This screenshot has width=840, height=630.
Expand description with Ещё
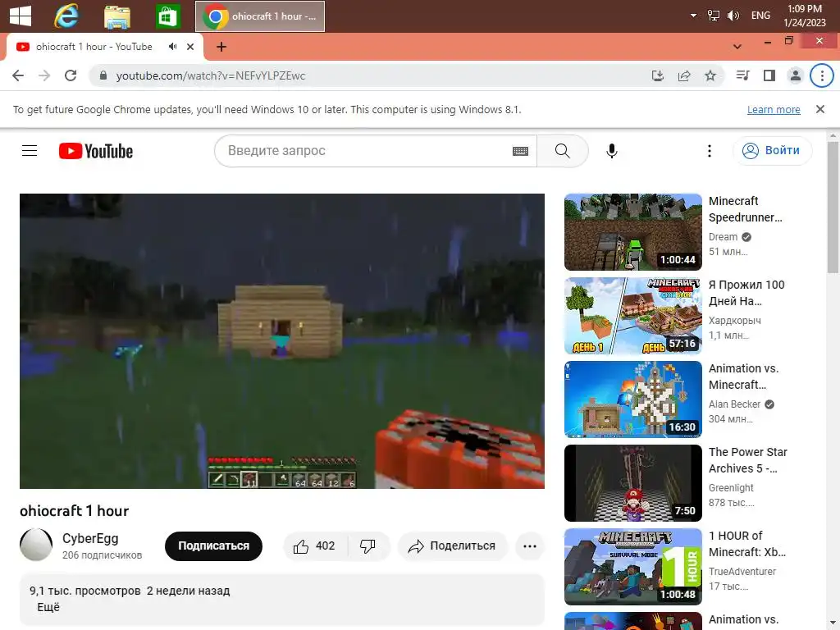click(48, 607)
